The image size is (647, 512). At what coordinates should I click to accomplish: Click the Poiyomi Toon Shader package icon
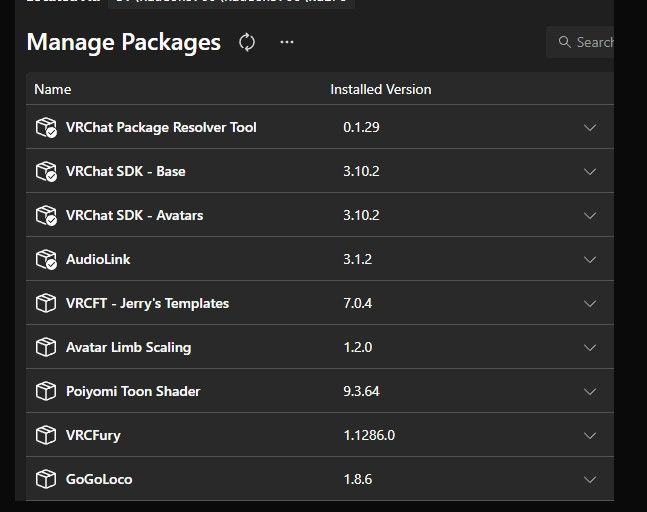(46, 391)
